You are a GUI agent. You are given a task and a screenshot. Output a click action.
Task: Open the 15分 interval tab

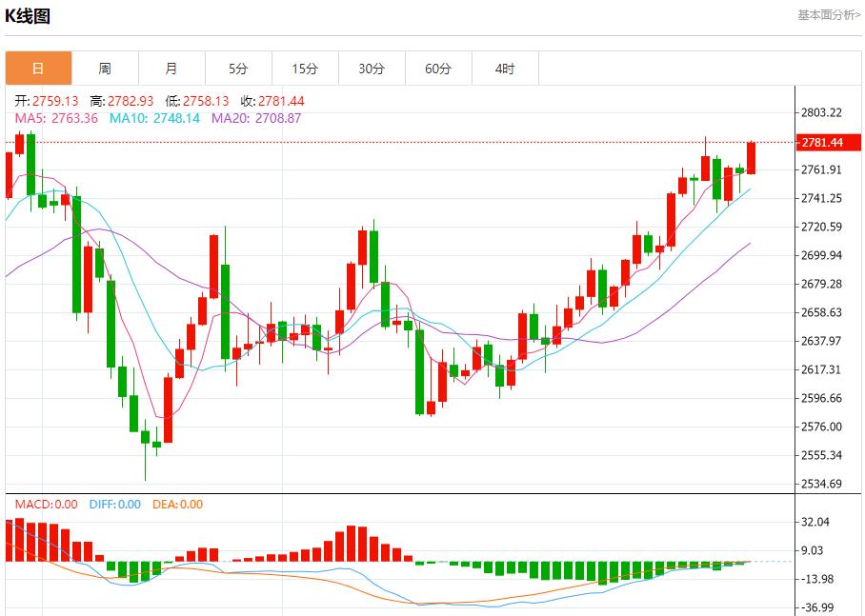point(305,69)
